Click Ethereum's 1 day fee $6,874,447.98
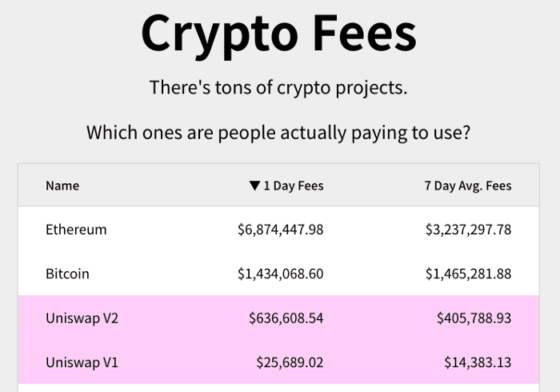560x392 pixels. pos(280,230)
